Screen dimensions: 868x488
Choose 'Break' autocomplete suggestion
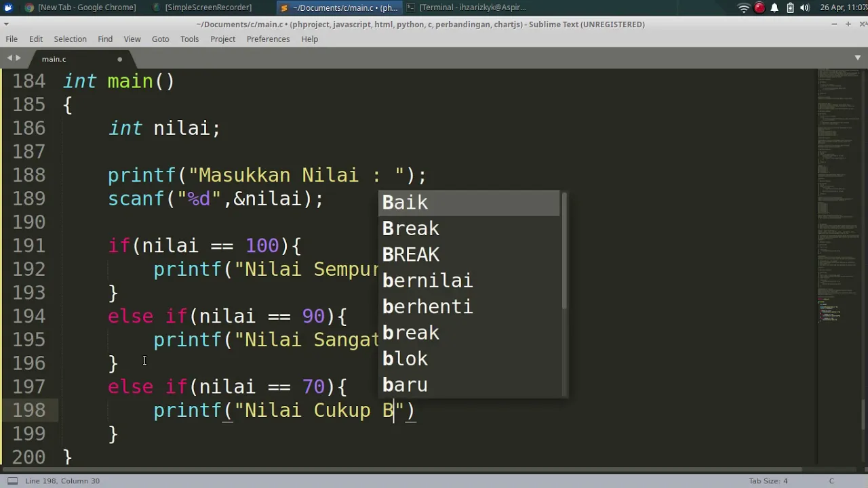point(469,228)
